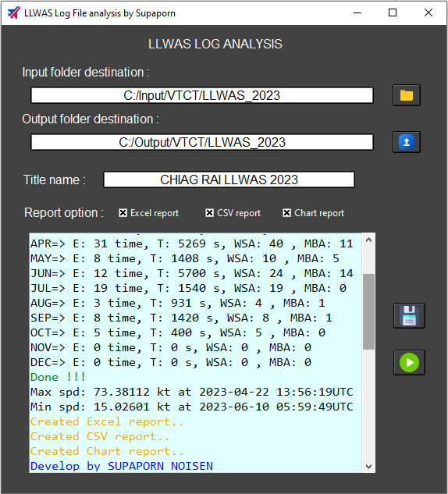The width and height of the screenshot is (448, 494).
Task: Maximize the LLWAS window
Action: [393, 13]
